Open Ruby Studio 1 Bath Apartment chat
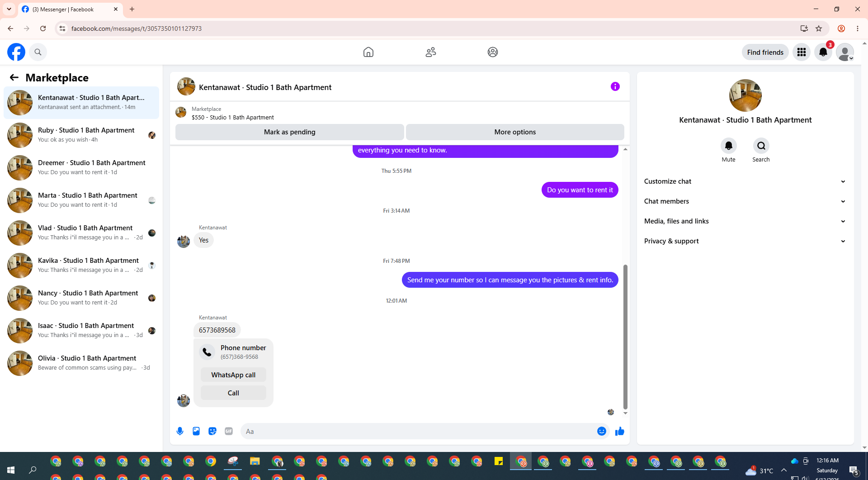The image size is (868, 480). coord(81,135)
